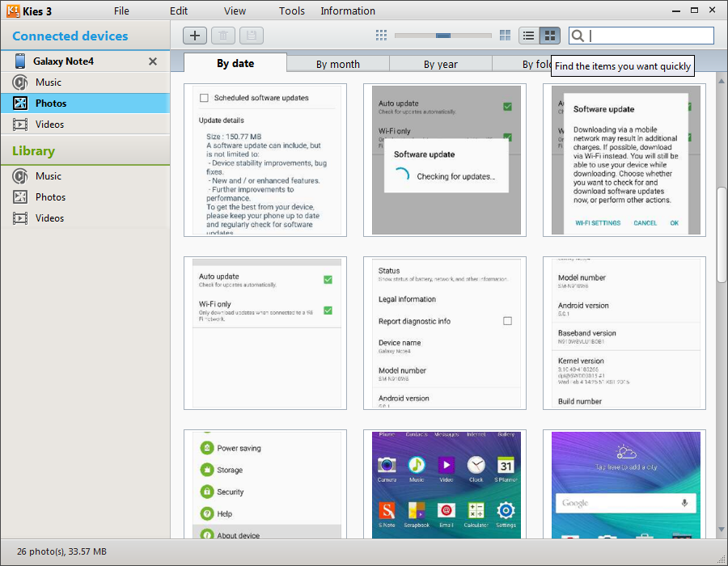This screenshot has height=566, width=728.
Task: Click the vertical scrollbar thumb
Action: pos(722,234)
